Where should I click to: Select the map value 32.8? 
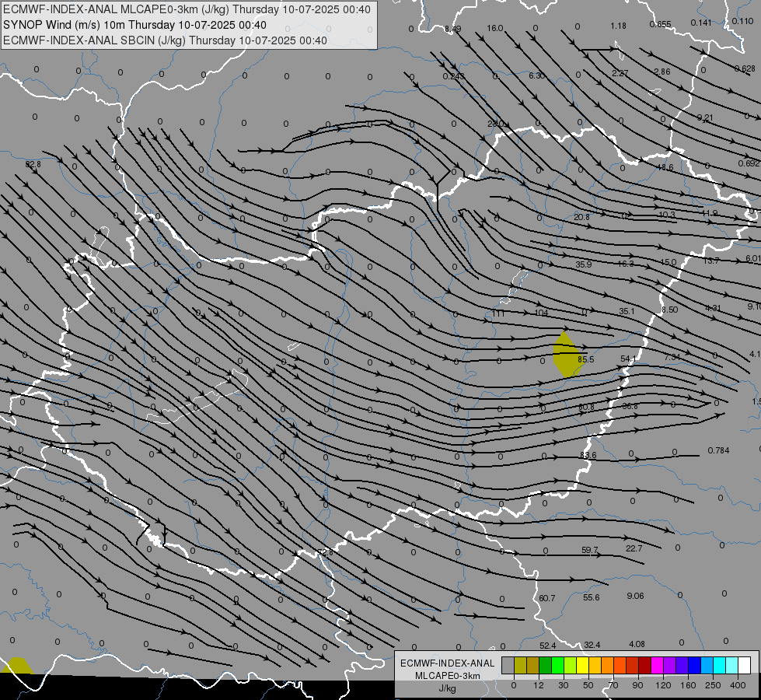[33, 165]
